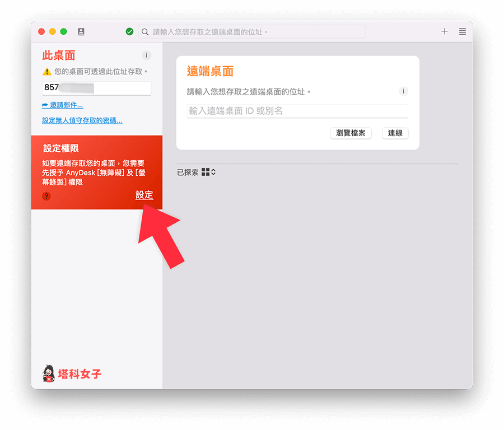Click the address book icon in the toolbar
This screenshot has height=430, width=504.
pyautogui.click(x=81, y=32)
